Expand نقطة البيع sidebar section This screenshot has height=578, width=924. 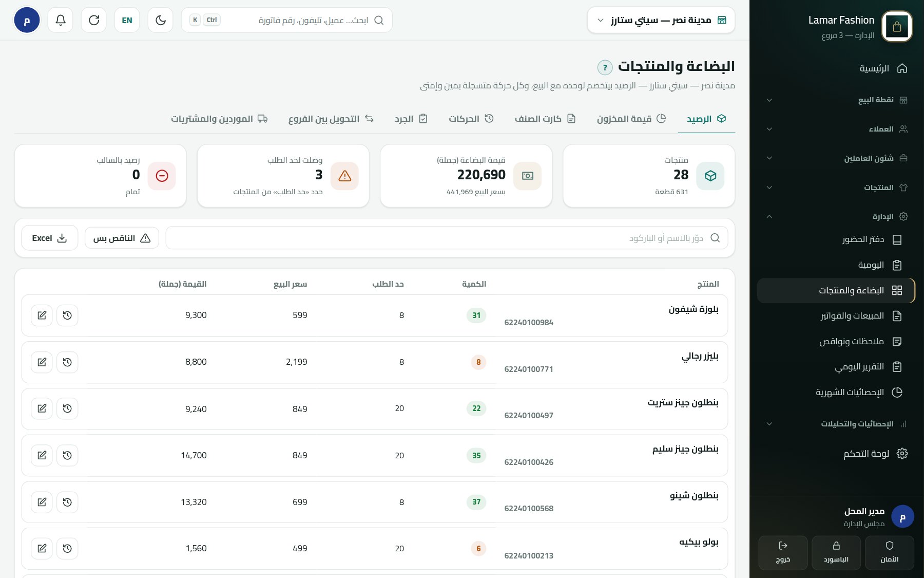coord(836,100)
